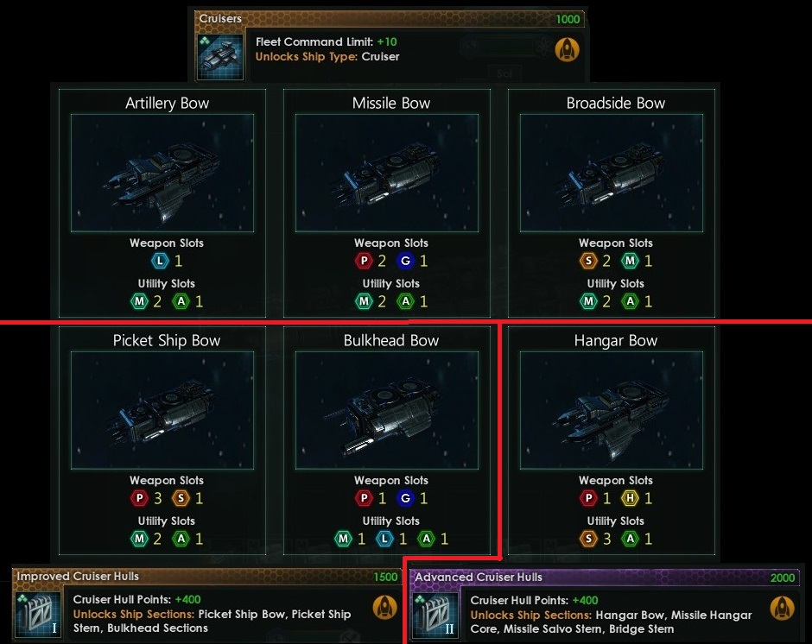Select the Hangar Bow ship image
812x644 pixels.
(x=612, y=411)
